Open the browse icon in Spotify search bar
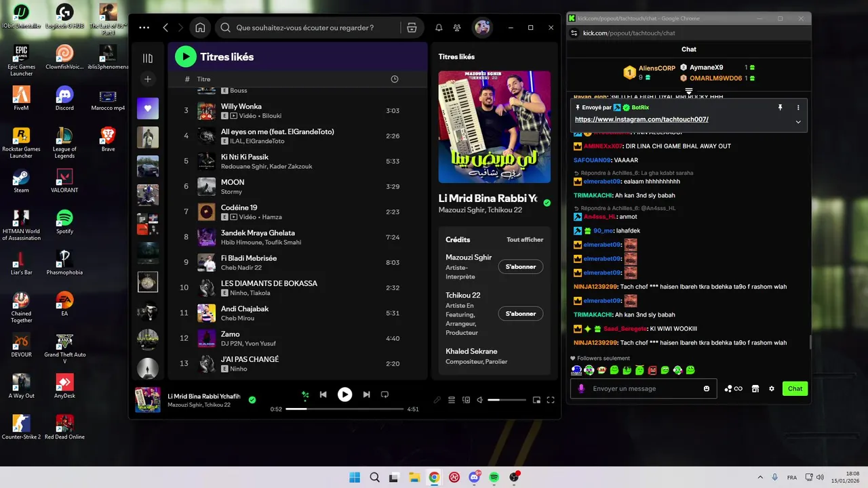Image resolution: width=868 pixels, height=488 pixels. point(412,28)
